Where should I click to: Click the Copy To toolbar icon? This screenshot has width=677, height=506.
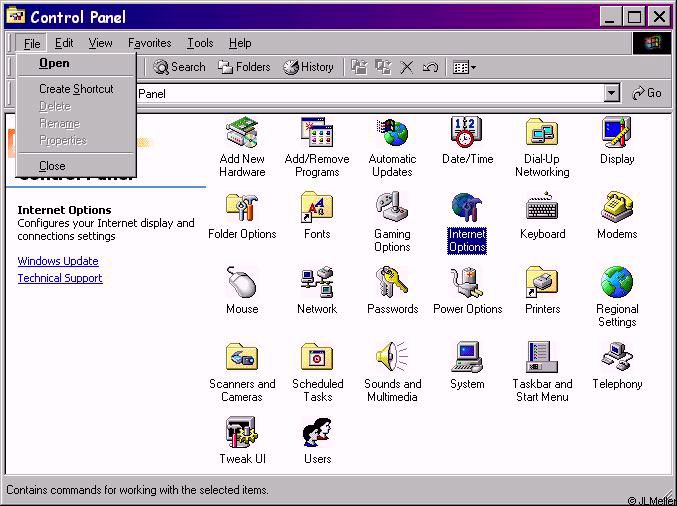pyautogui.click(x=383, y=67)
